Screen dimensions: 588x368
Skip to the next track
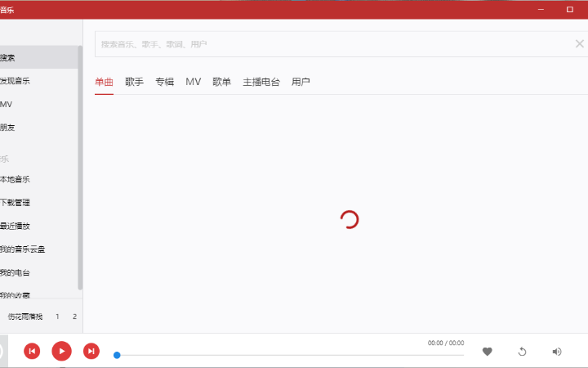click(91, 351)
